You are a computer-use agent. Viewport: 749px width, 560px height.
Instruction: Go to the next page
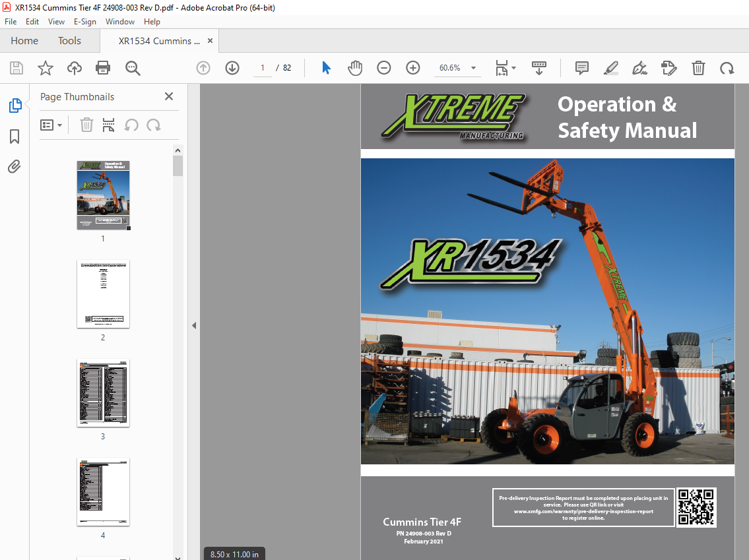pyautogui.click(x=232, y=68)
